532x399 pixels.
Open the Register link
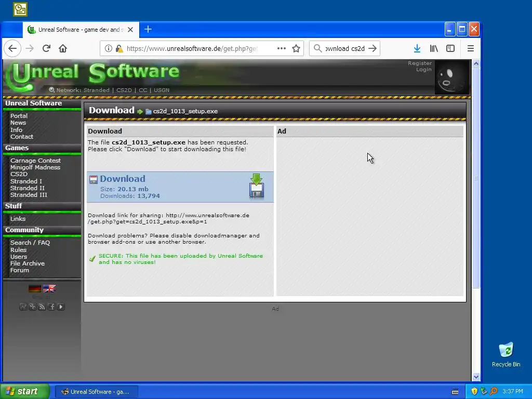(420, 63)
